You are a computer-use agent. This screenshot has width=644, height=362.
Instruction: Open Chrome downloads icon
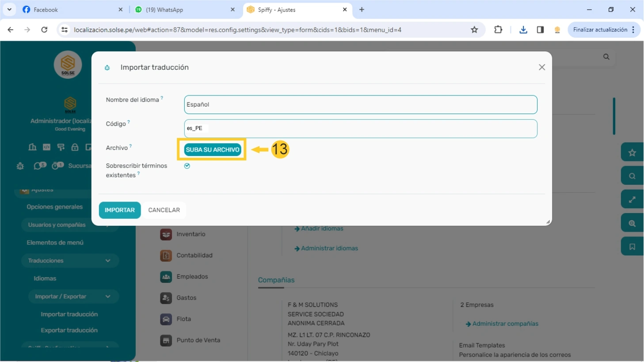click(523, 30)
